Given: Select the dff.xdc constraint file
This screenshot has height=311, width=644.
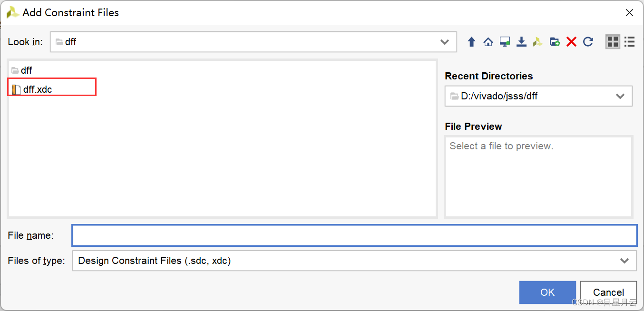Looking at the screenshot, I should (37, 89).
